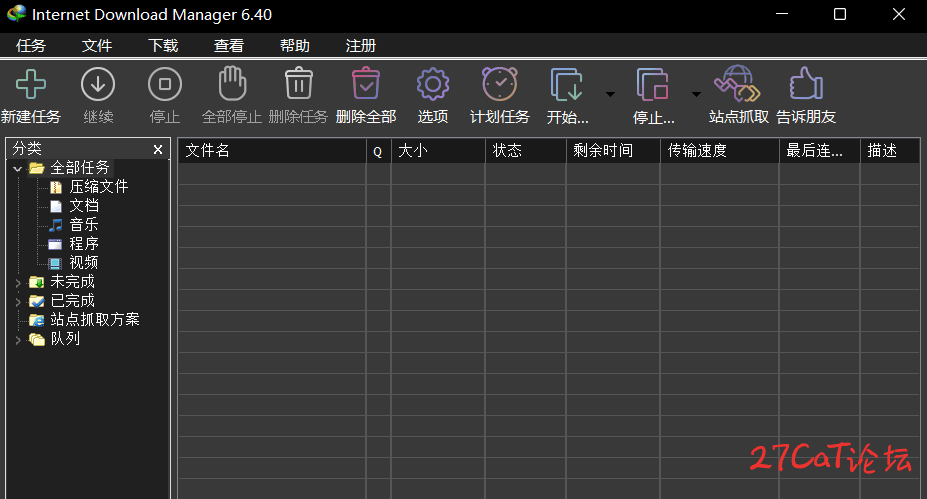Click the 全部任务 folder icon
Image resolution: width=927 pixels, height=499 pixels.
click(x=37, y=168)
